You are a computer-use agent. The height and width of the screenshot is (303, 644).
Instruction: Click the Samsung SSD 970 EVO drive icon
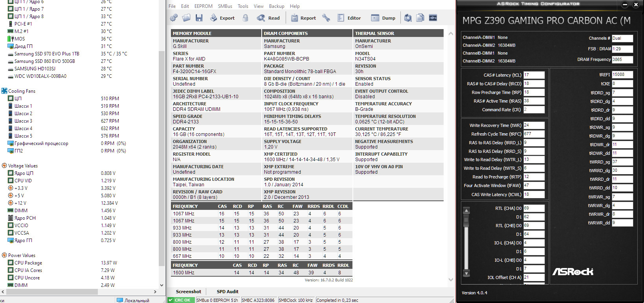point(11,54)
